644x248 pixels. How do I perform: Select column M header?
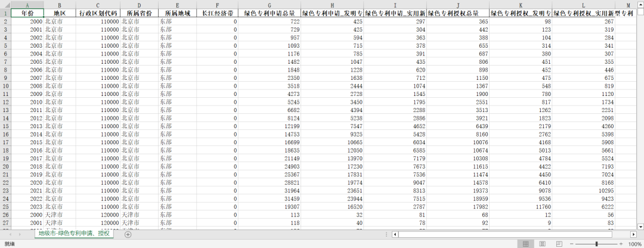pyautogui.click(x=626, y=5)
